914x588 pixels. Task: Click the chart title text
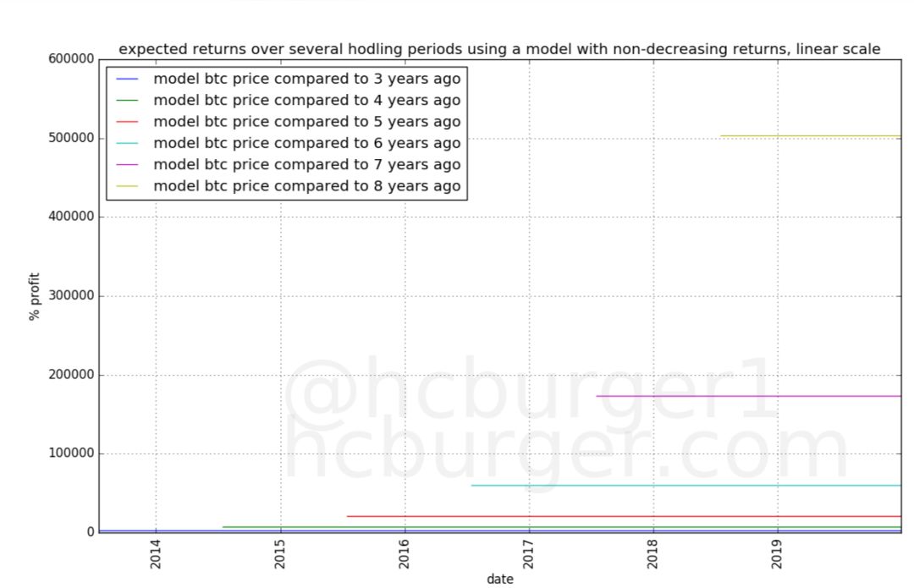point(499,50)
